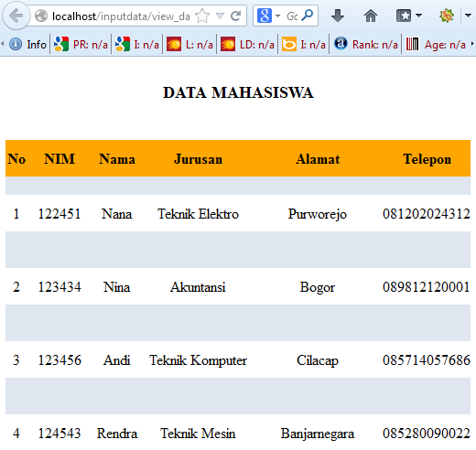Click the Jurusan column header
Screen dimensions: 476x450
tap(198, 159)
